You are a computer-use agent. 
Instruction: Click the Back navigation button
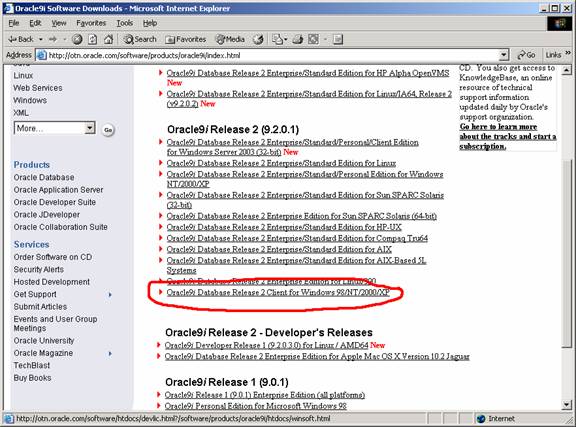click(x=21, y=39)
